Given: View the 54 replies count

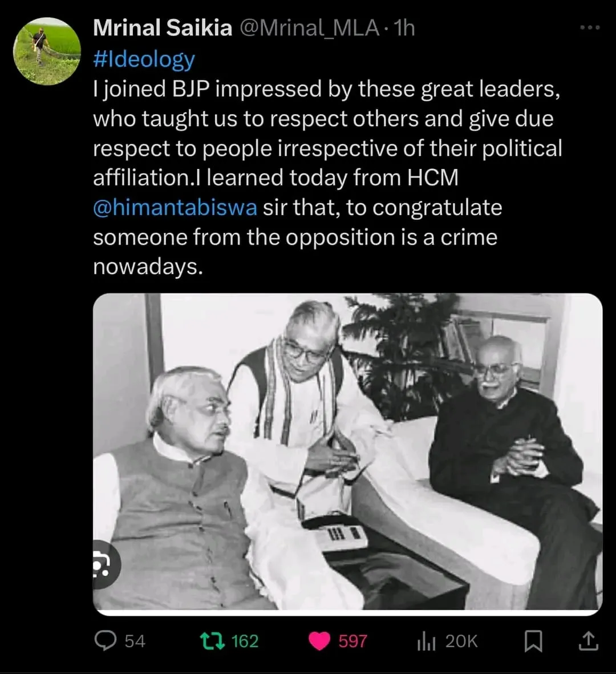Looking at the screenshot, I should tap(135, 641).
